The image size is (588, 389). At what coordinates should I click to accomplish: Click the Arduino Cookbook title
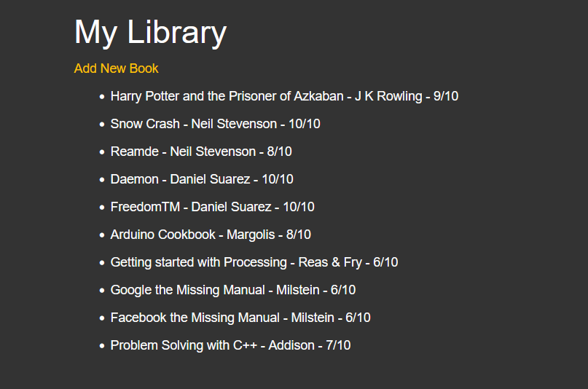[162, 235]
